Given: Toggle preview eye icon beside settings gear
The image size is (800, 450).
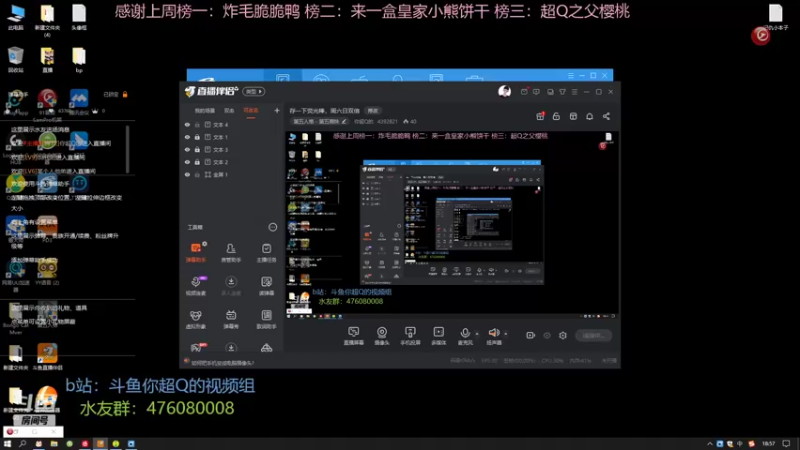Looking at the screenshot, I should [x=547, y=335].
